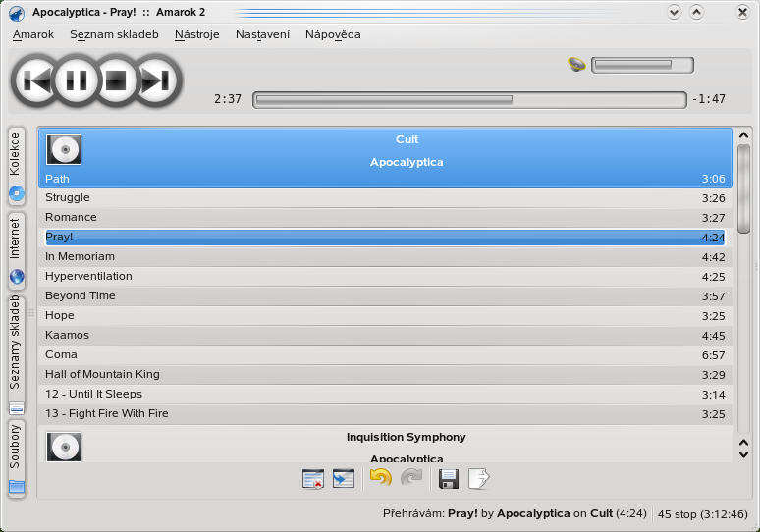Export the playlist with the document icon
The image size is (760, 532).
tap(479, 479)
